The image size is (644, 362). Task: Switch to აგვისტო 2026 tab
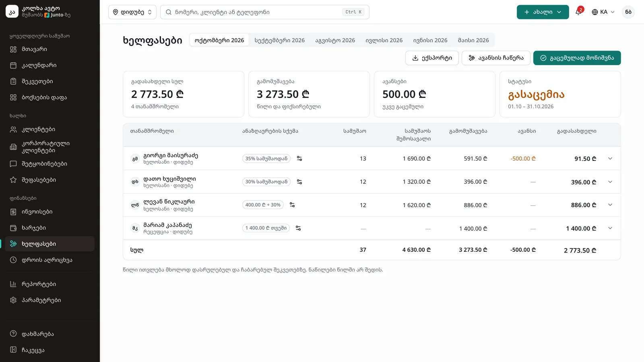tap(335, 40)
